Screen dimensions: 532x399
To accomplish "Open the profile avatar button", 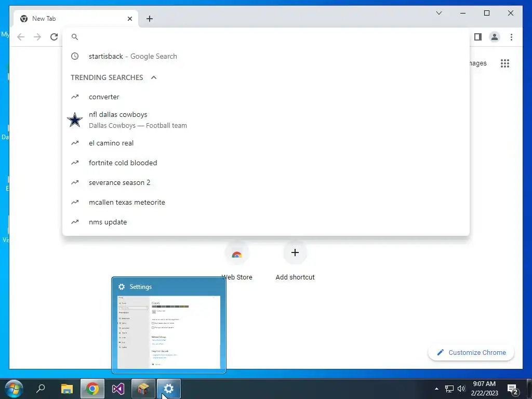I will pos(495,37).
